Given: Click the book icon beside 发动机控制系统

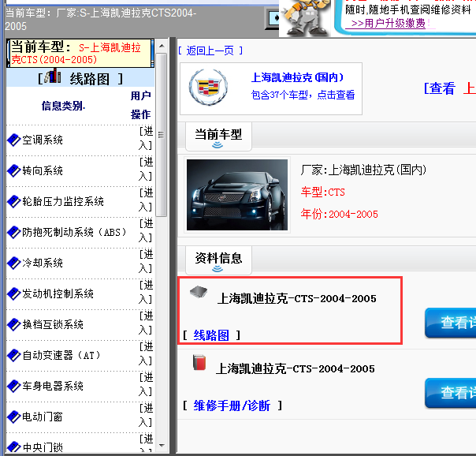Looking at the screenshot, I should click(13, 293).
